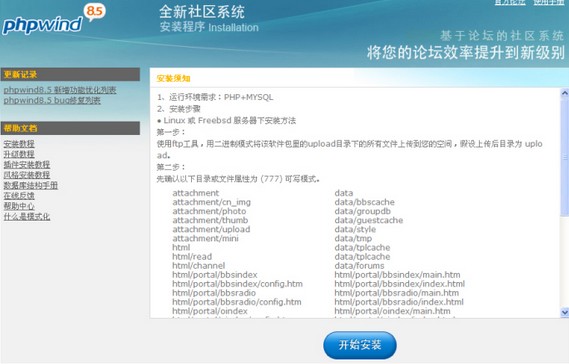Image resolution: width=569 pixels, height=364 pixels.
Task: Click the attachment/thumb entry
Action: pos(210,220)
